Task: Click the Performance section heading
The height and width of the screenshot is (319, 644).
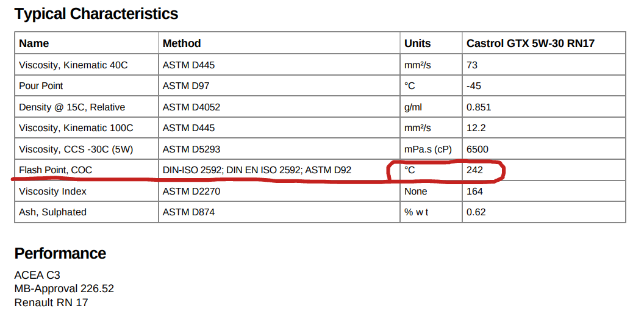Action: click(60, 254)
